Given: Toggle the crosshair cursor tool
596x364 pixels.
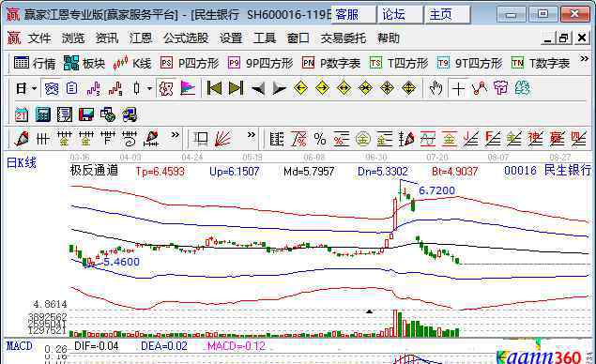Looking at the screenshot, I should pos(458,89).
